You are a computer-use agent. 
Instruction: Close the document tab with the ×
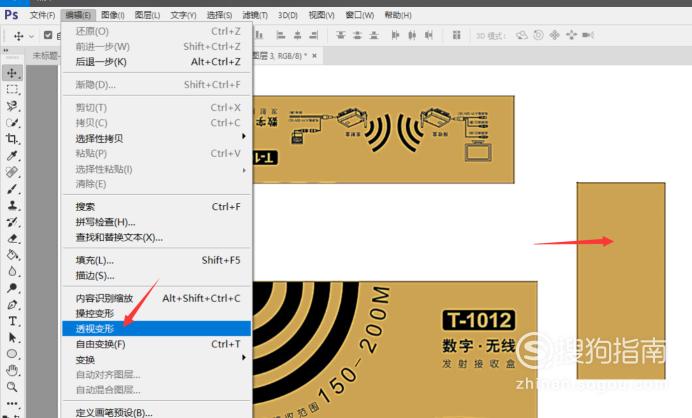tap(314, 56)
